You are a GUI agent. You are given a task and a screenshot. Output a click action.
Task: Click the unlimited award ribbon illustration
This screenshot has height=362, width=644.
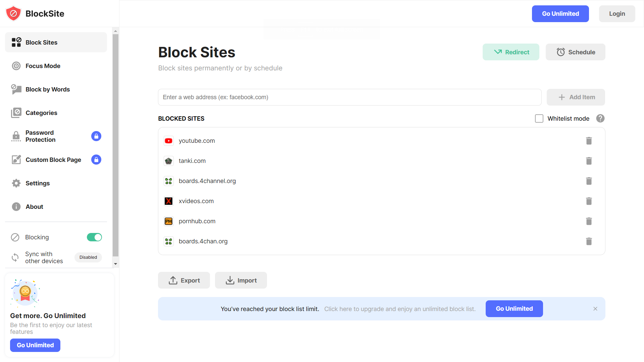pyautogui.click(x=25, y=293)
